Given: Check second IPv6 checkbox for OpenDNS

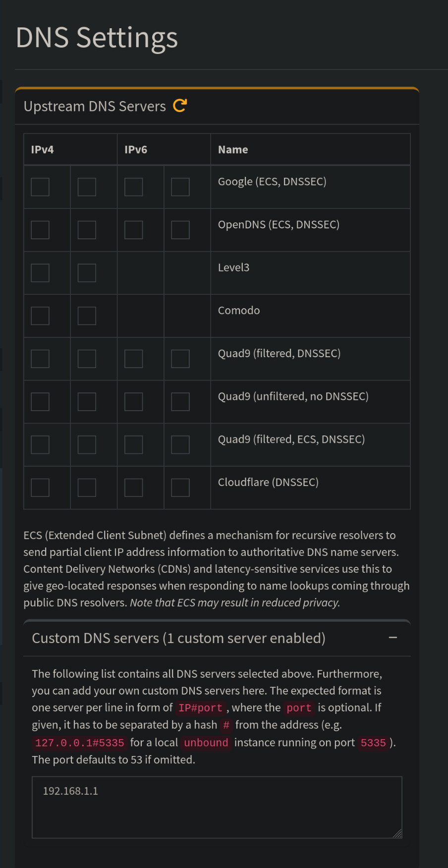Looking at the screenshot, I should point(180,230).
